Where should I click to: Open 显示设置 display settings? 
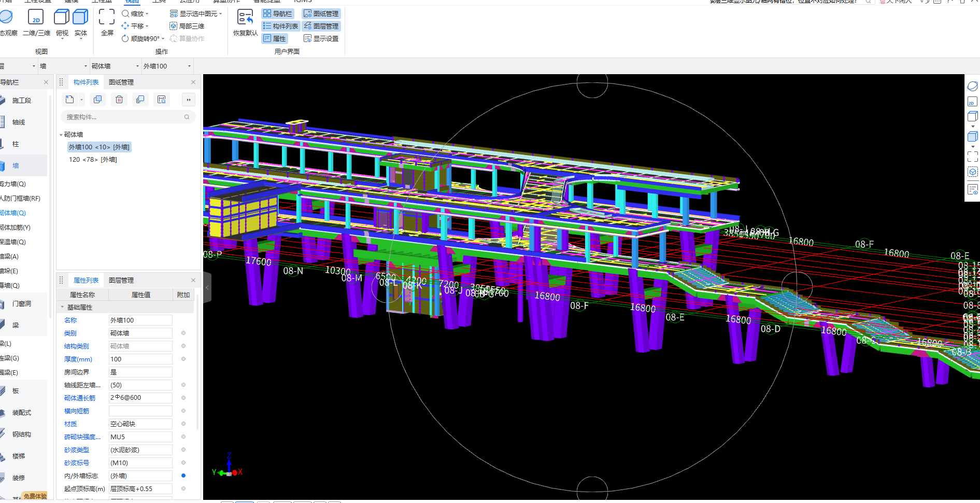321,38
